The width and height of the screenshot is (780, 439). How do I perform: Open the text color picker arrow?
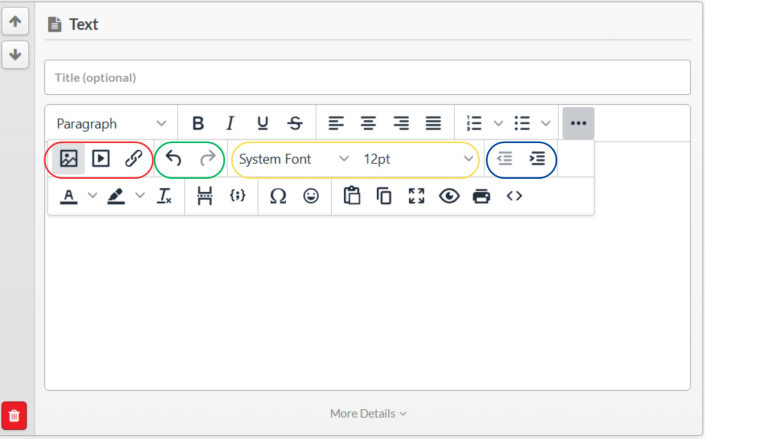[93, 196]
